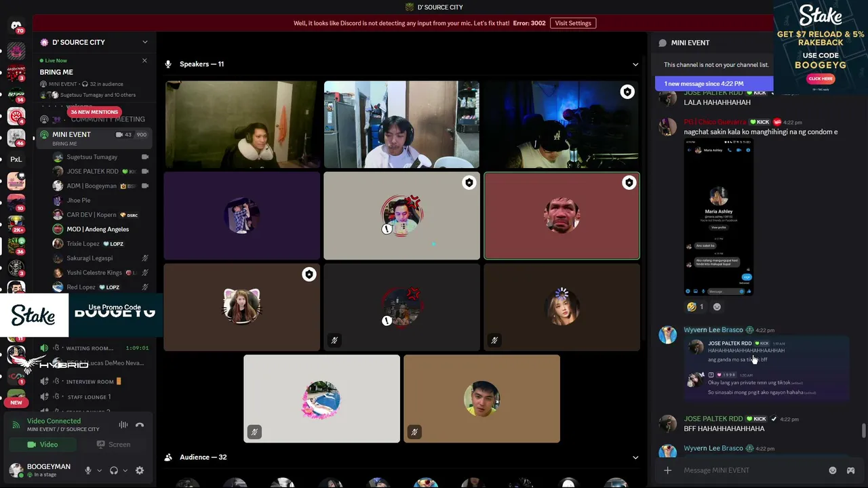Select Sugetsuu Tumagay in speaker list
The height and width of the screenshot is (488, 868).
[101, 157]
